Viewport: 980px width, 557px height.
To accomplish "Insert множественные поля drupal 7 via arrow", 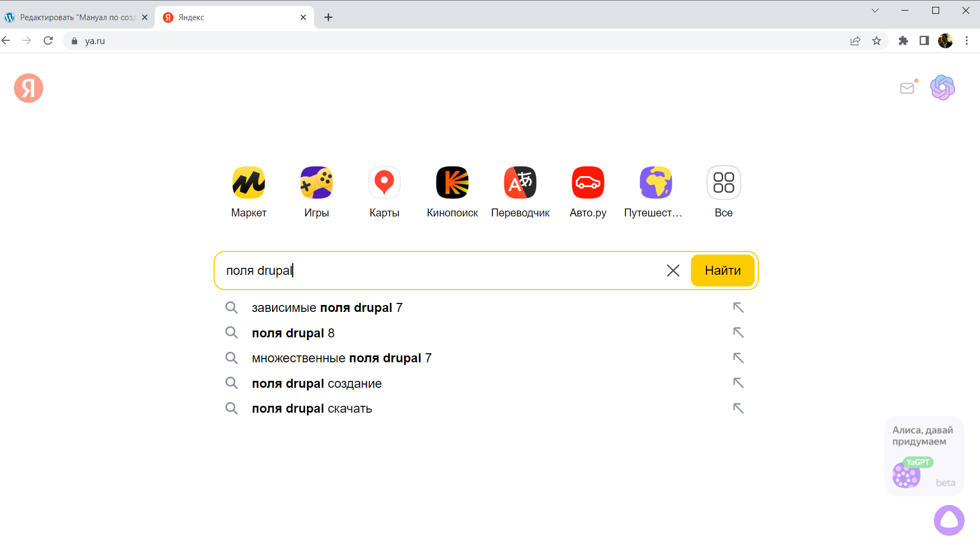I will point(738,358).
